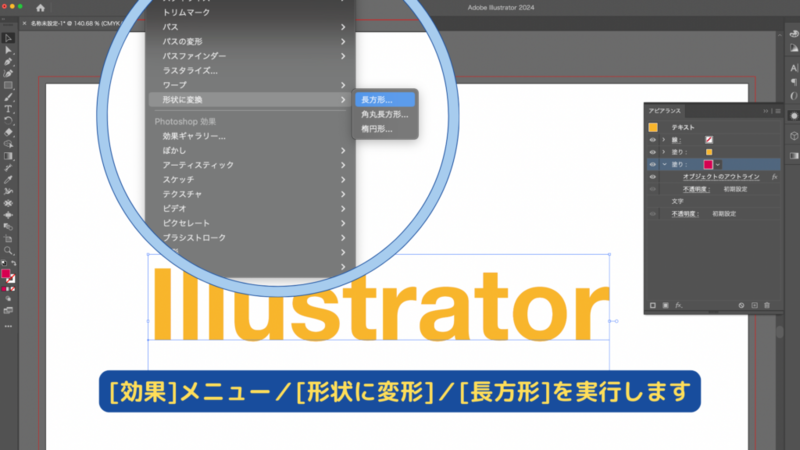Open the 線 stroke options link

click(x=677, y=140)
